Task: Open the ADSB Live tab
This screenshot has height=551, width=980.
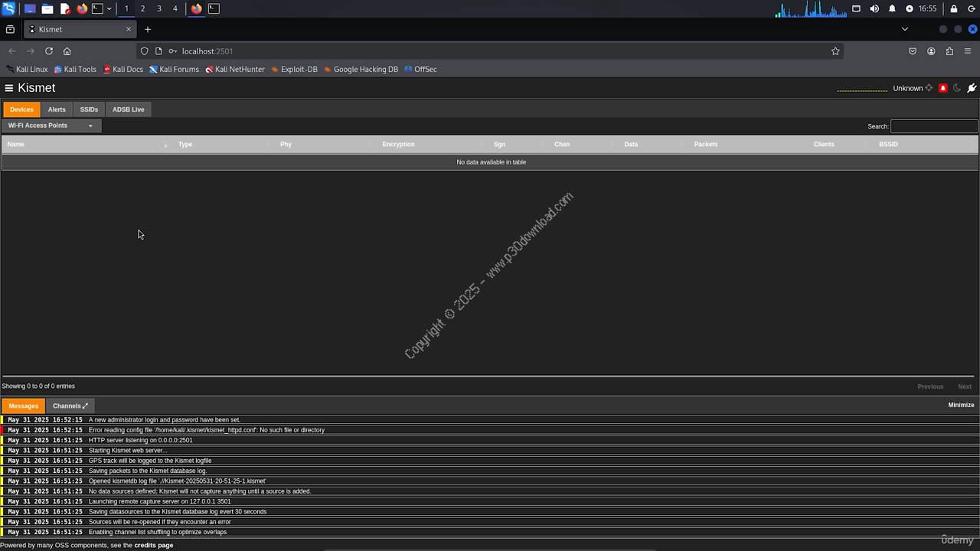Action: (129, 109)
